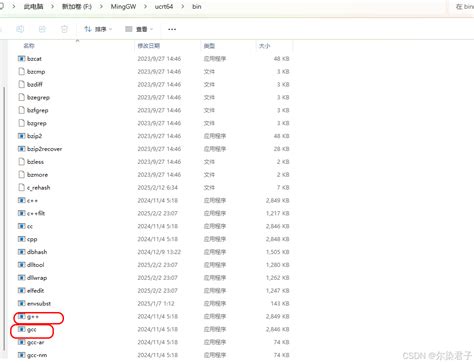Expand the chevron after 新加卷 (F:)
The image size is (474, 364).
[101, 6]
